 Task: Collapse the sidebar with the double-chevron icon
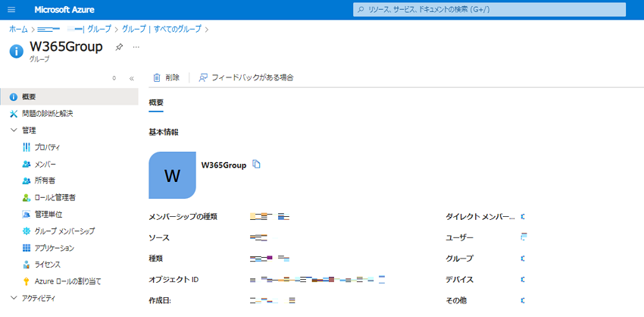pyautogui.click(x=131, y=78)
